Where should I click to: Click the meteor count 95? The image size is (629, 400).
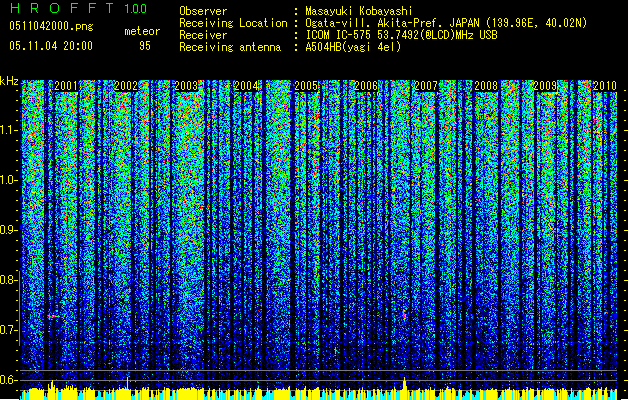click(x=145, y=46)
